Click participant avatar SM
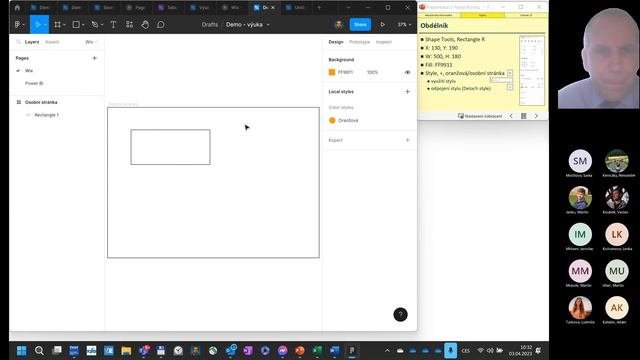Screen dimensions: 640x360 [x=580, y=161]
